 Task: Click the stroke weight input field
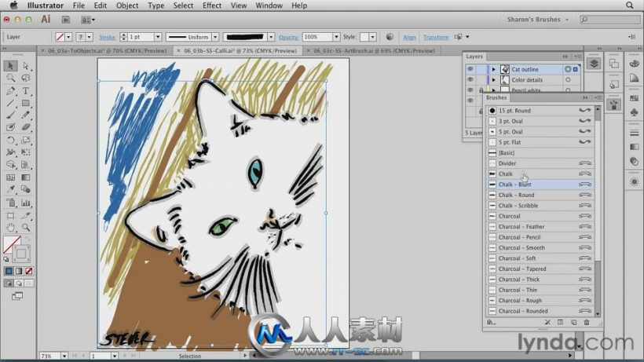click(141, 37)
